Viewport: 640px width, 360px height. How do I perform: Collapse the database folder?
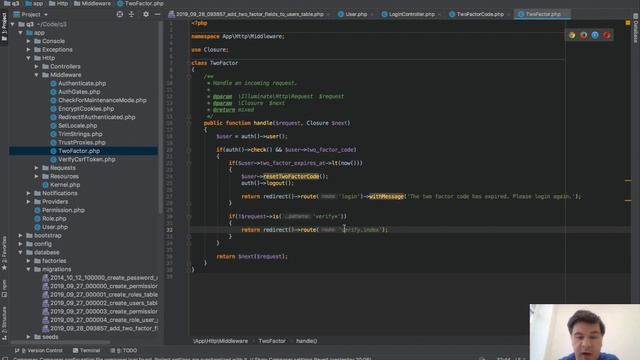[x=20, y=252]
